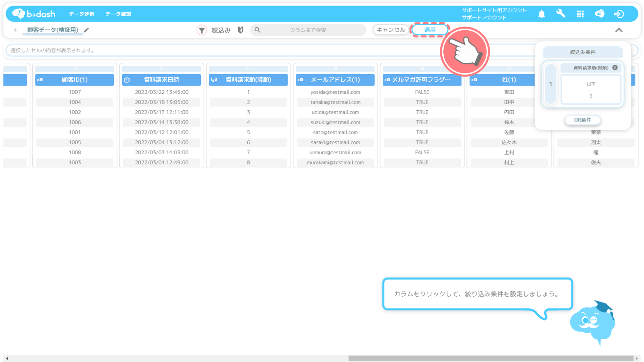Click the b→dash logo

point(33,14)
